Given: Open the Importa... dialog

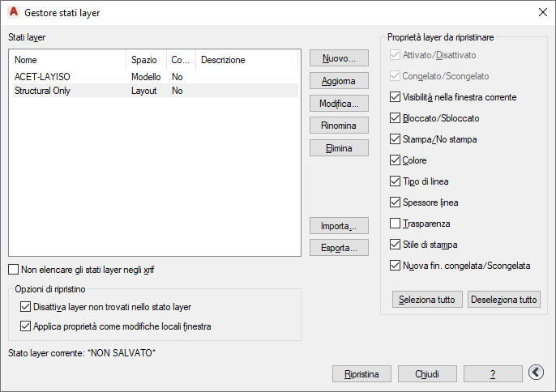Looking at the screenshot, I should pyautogui.click(x=339, y=225).
